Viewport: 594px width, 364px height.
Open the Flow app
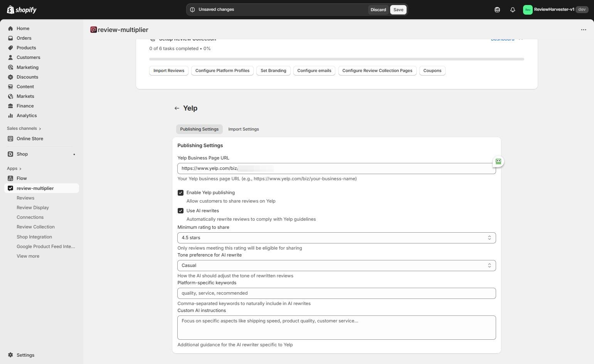(22, 178)
